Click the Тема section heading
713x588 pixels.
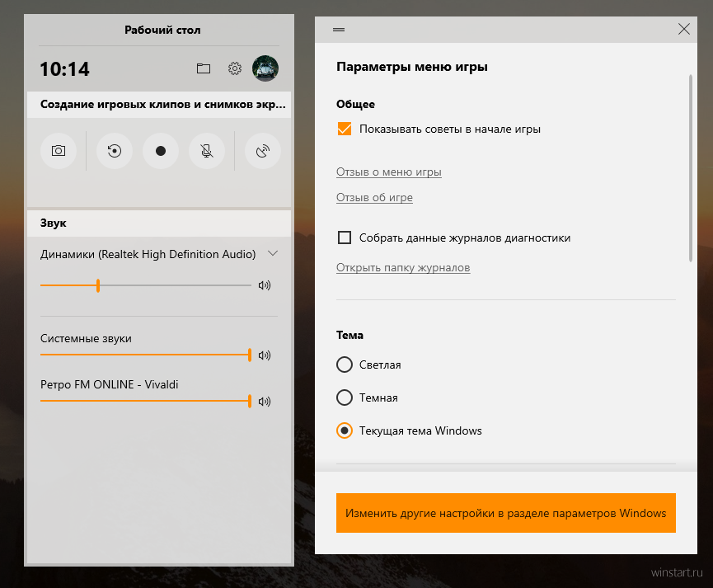coord(349,336)
